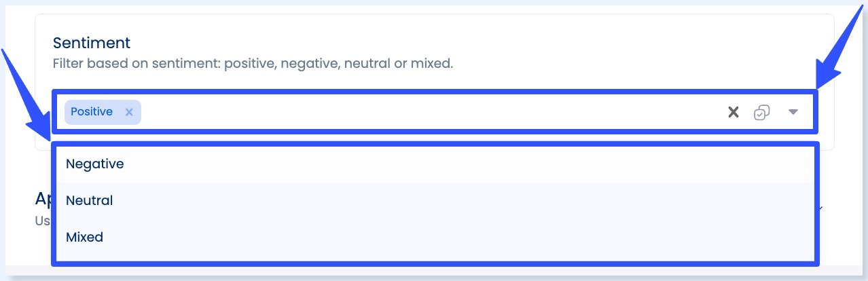The height and width of the screenshot is (281, 868).
Task: Click the sentiment filter description text
Action: [x=253, y=64]
